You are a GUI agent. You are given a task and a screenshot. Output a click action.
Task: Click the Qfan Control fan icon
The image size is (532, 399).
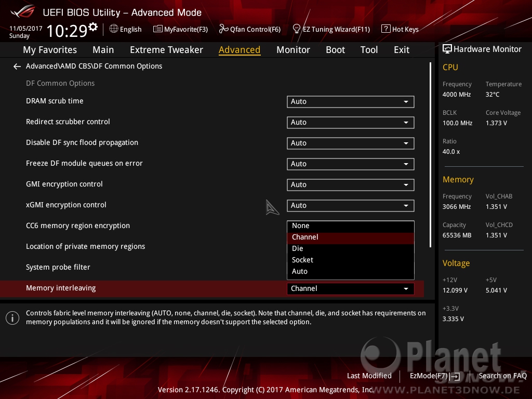click(223, 29)
